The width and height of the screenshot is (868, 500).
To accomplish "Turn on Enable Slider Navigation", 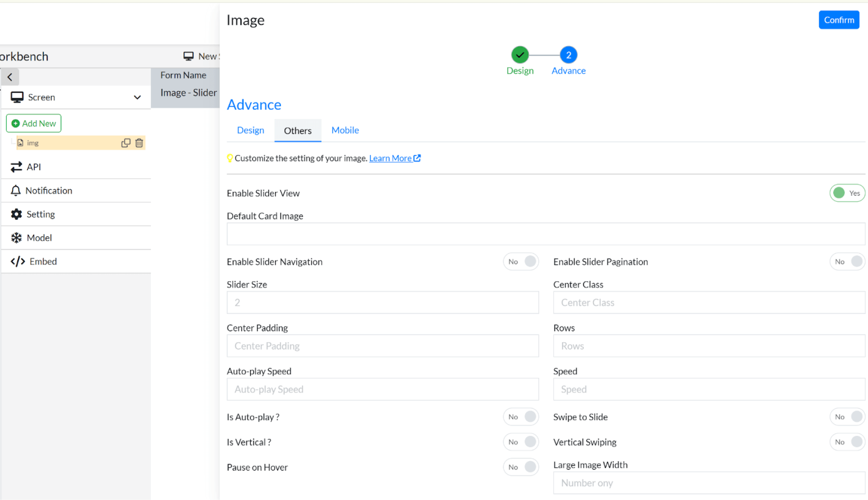I will pyautogui.click(x=521, y=262).
